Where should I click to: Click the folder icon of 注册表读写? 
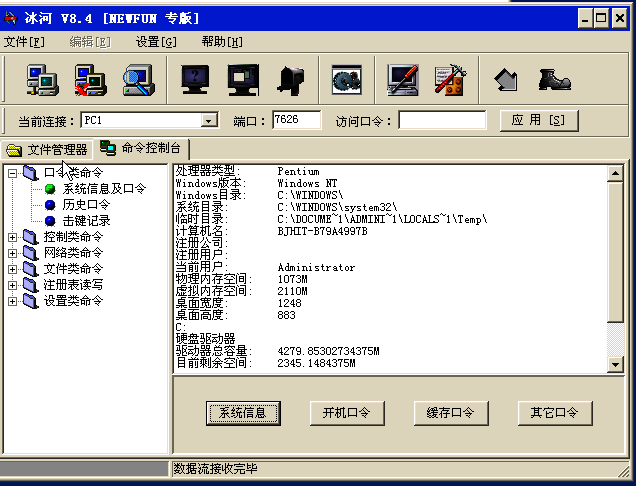coord(30,285)
